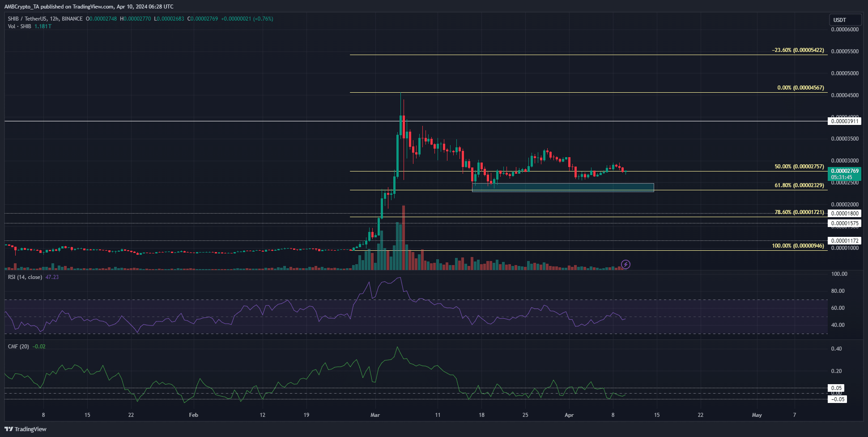Screen dimensions: 868x437
Task: Click the CMF value -0.02
Action: pyautogui.click(x=39, y=347)
